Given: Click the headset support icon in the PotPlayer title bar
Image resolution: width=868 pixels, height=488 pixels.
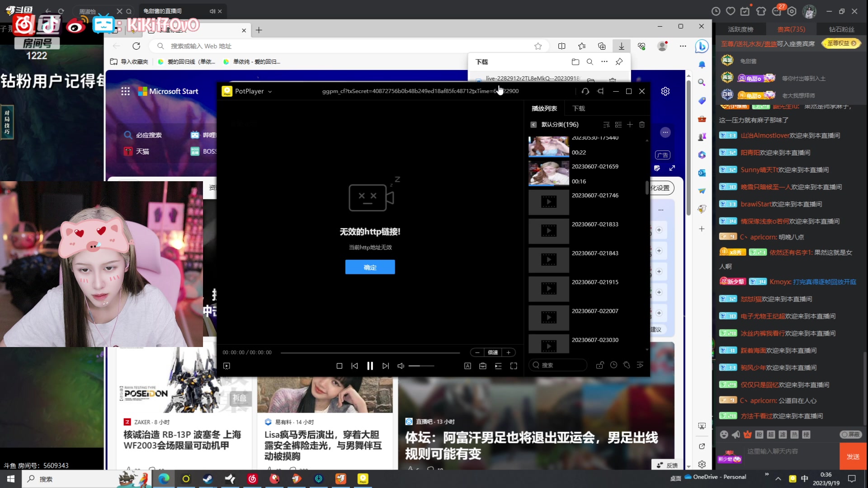Looking at the screenshot, I should [x=585, y=91].
